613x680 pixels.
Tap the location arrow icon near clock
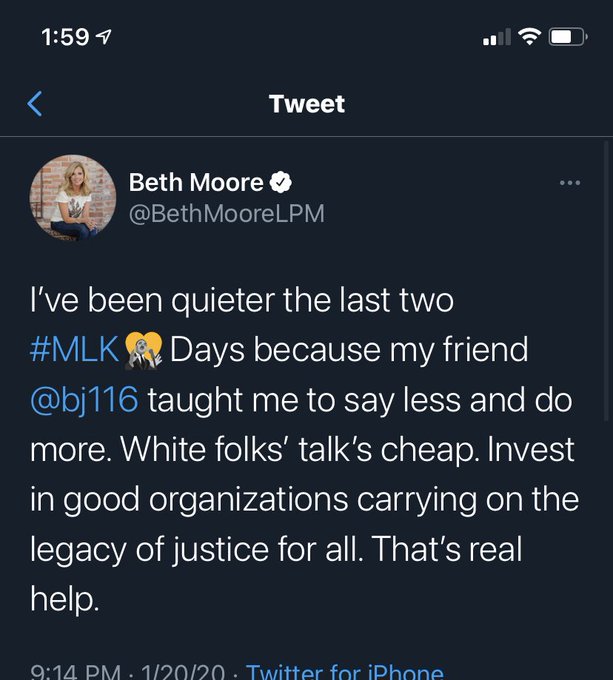105,37
